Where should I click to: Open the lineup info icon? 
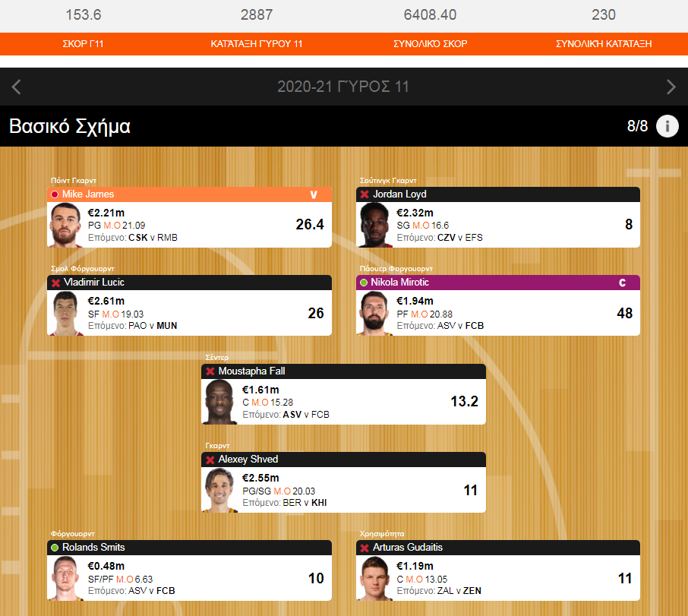click(x=667, y=126)
